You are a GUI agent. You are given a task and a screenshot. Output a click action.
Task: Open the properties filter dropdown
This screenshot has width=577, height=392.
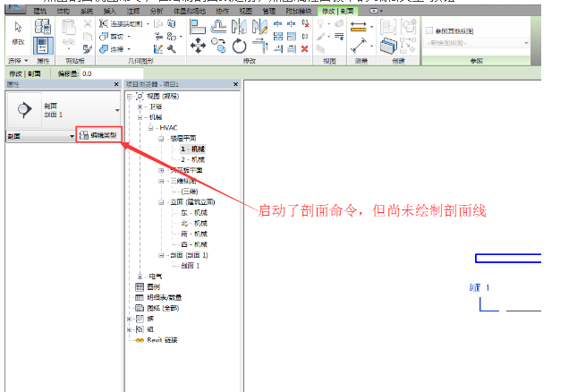pos(72,136)
